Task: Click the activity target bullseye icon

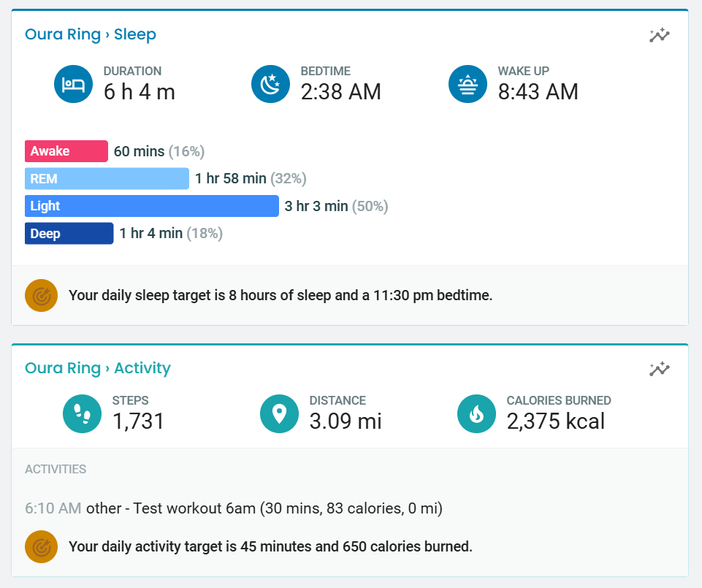Action: 41,546
